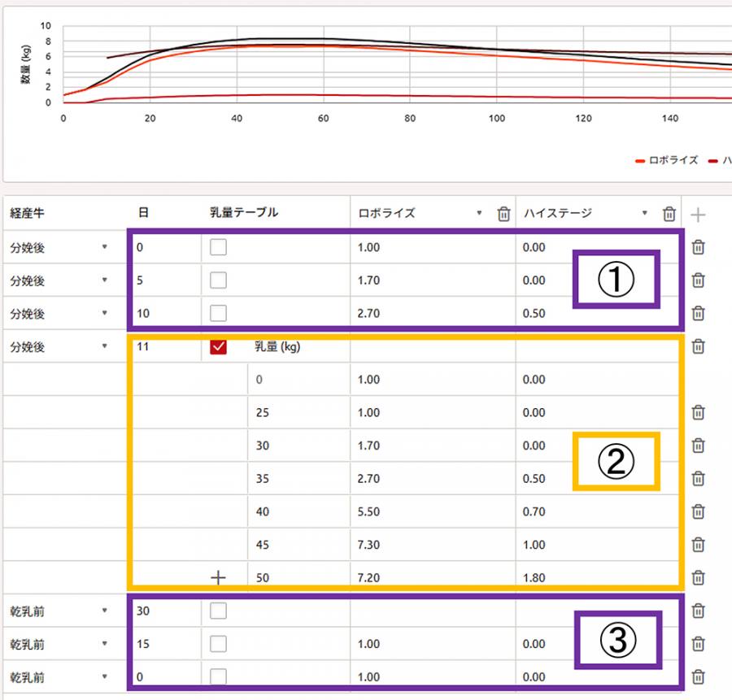The height and width of the screenshot is (700, 732).
Task: Delete the ハイステージ column with trash icon
Action: [x=669, y=214]
